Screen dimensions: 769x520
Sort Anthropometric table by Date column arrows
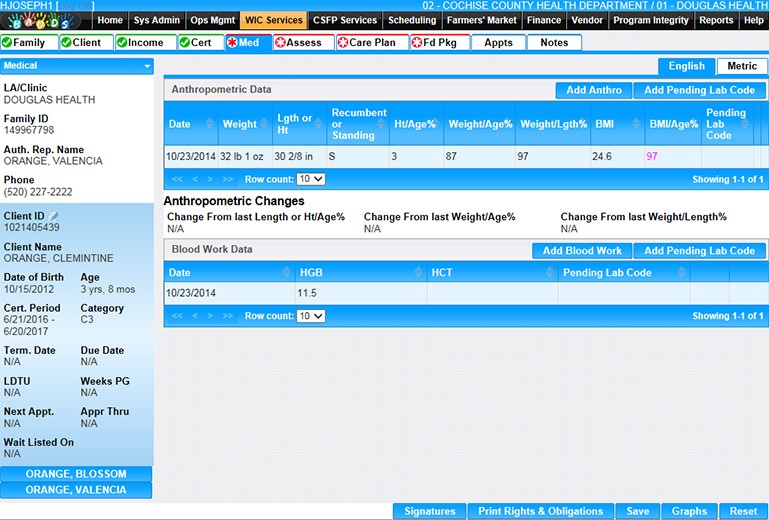[211, 124]
